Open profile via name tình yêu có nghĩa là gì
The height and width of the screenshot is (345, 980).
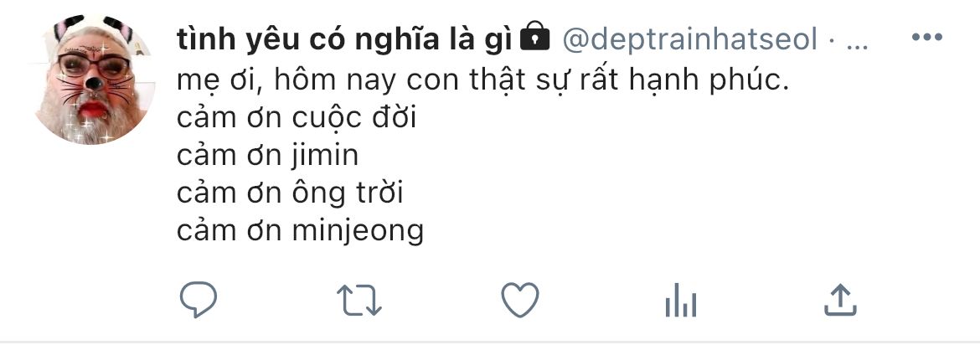tap(344, 40)
